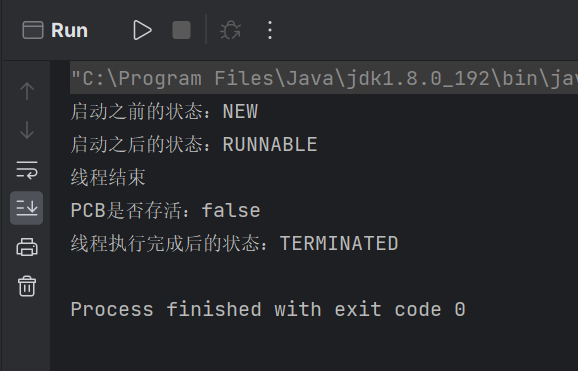Viewport: 578px width, 371px height.
Task: Rerun the program with the play icon
Action: (142, 30)
